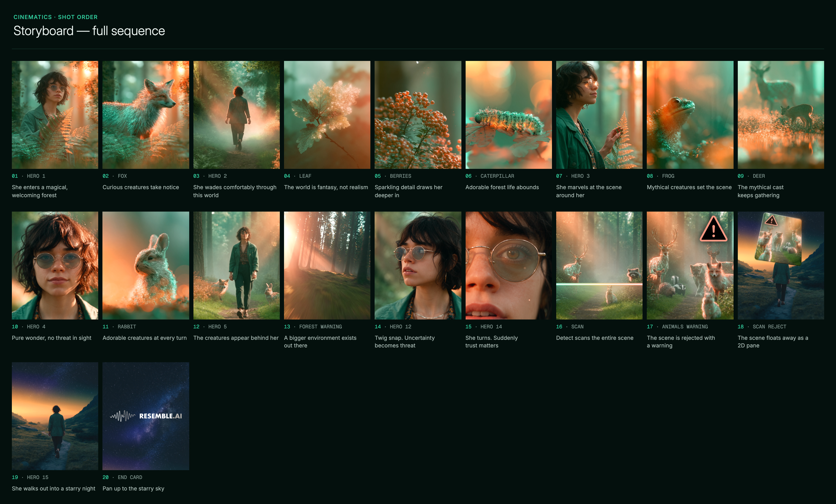Screen dimensions: 836x504
Task: Click the '13 · FOREST WARNING' label
Action: tap(313, 327)
